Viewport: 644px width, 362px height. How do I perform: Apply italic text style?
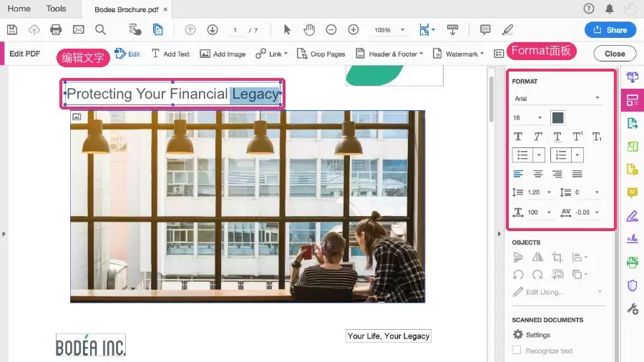click(x=537, y=136)
